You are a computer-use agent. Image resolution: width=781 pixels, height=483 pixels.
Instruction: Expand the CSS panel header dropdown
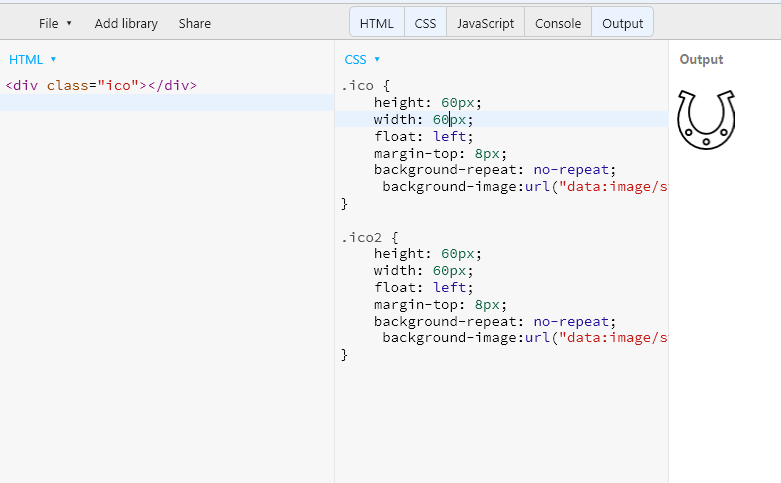362,60
